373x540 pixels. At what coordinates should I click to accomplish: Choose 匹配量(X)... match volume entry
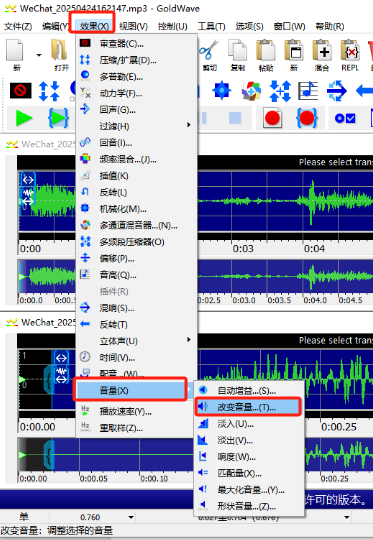[249, 474]
